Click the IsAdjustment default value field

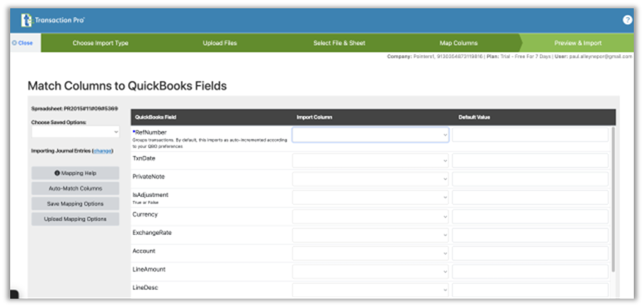(x=530, y=197)
